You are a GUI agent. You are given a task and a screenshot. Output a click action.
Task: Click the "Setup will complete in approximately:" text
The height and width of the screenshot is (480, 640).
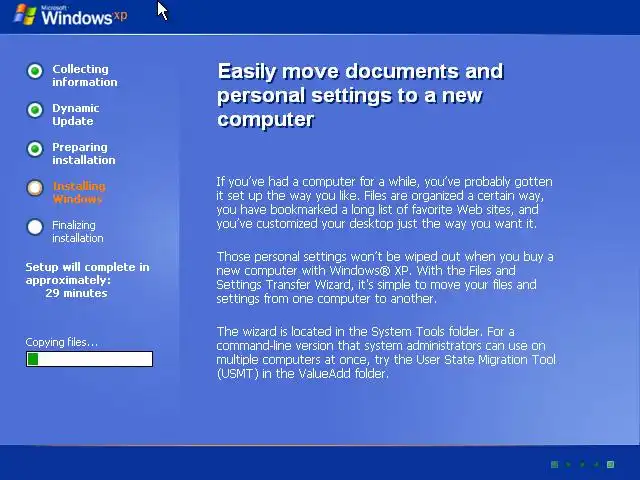[87, 273]
